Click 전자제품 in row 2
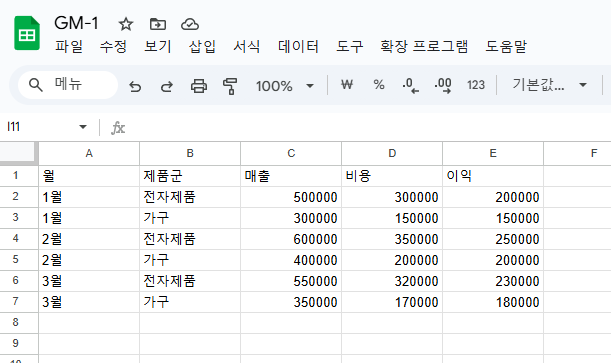The height and width of the screenshot is (363, 611). [190, 197]
